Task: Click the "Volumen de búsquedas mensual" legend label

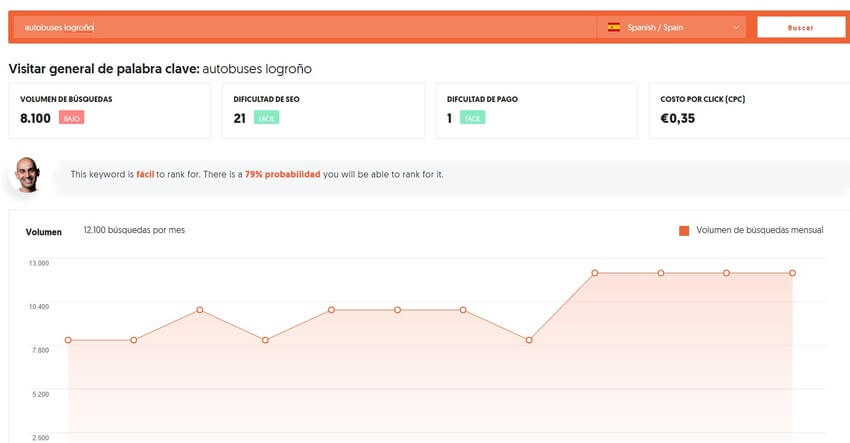Action: [759, 230]
